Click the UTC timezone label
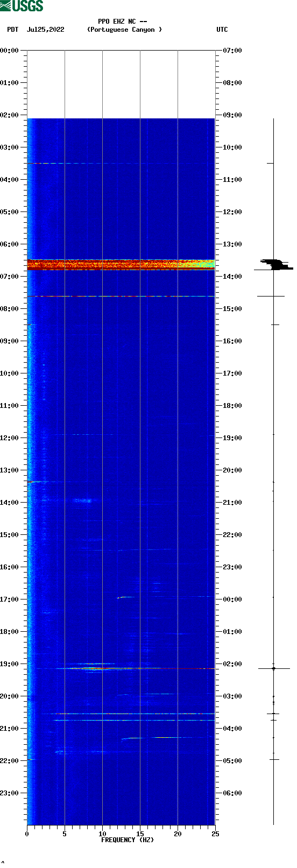 [222, 30]
